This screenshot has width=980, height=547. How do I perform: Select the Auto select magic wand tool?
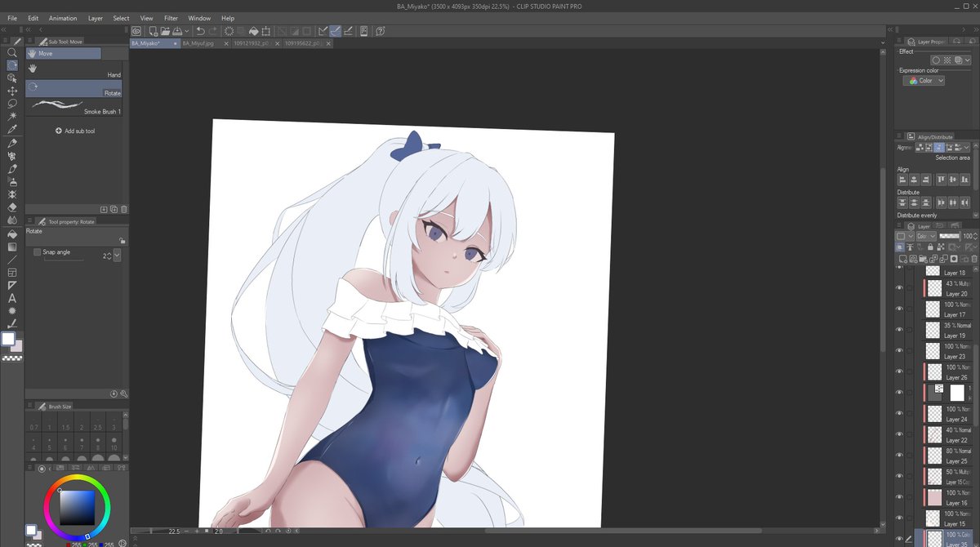[12, 117]
